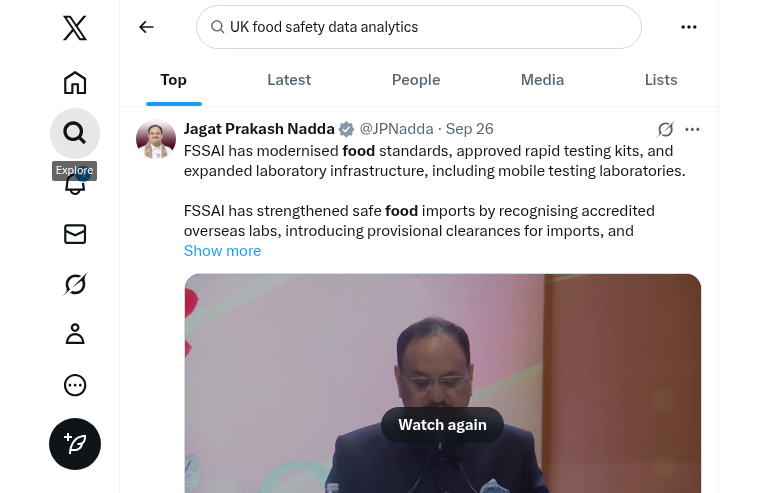Click the search query input field
Screen dimensions: 780x493
tap(420, 27)
